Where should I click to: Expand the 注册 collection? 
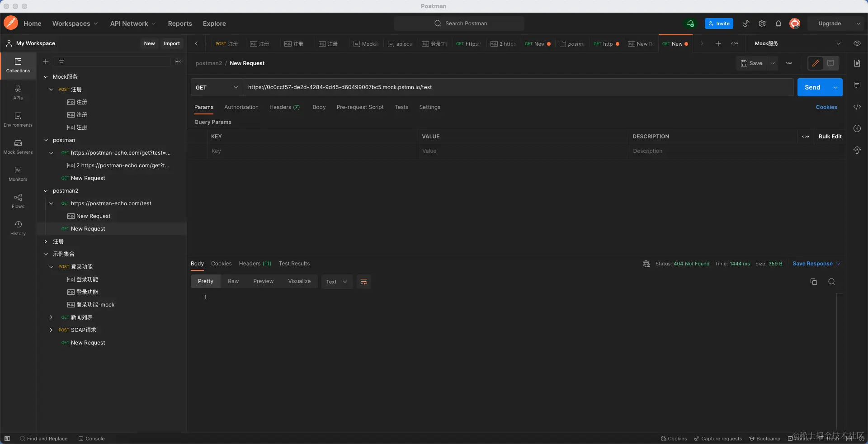(x=46, y=241)
